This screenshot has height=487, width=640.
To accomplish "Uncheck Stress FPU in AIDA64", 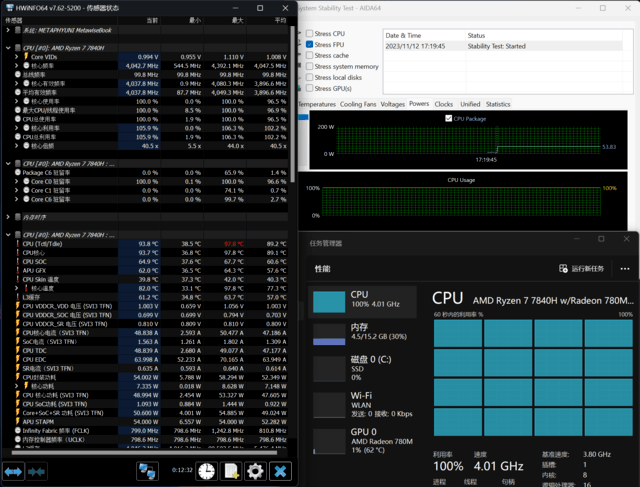I will (309, 44).
